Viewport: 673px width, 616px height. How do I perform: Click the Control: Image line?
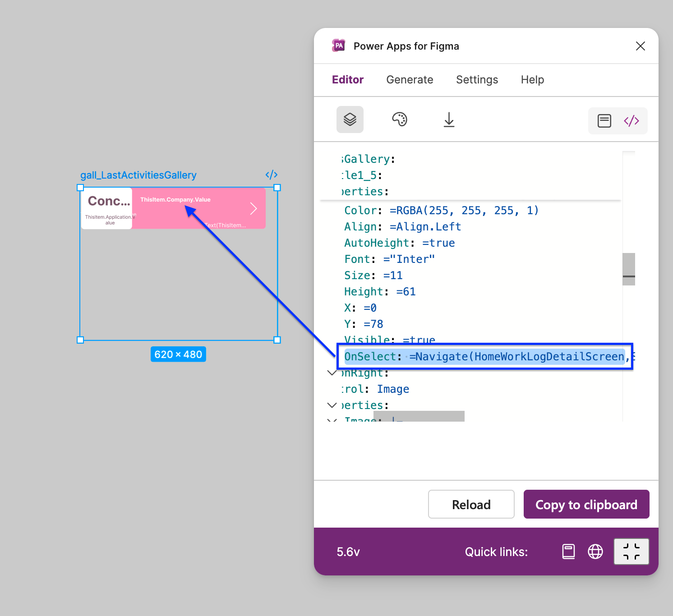(375, 389)
